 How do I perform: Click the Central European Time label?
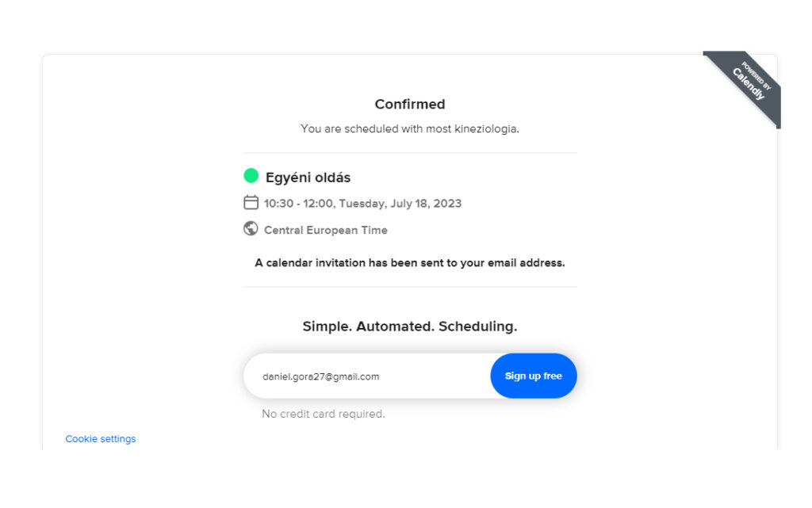point(326,231)
